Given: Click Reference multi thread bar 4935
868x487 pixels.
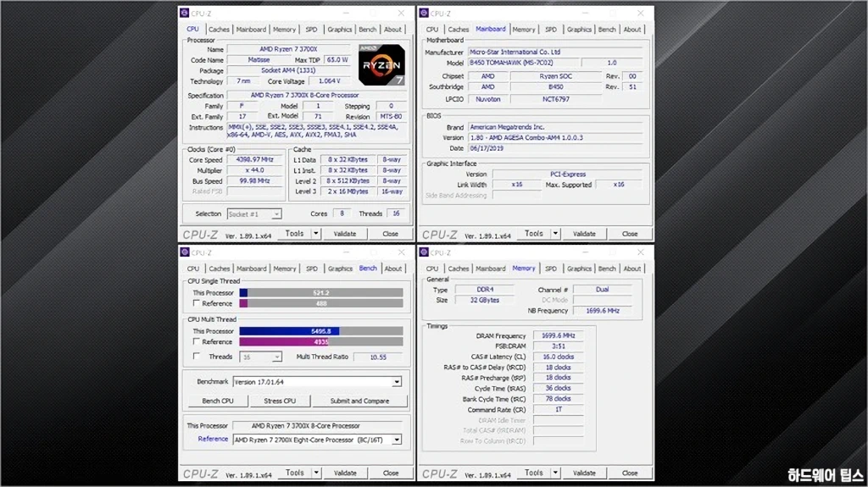Looking at the screenshot, I should (321, 341).
